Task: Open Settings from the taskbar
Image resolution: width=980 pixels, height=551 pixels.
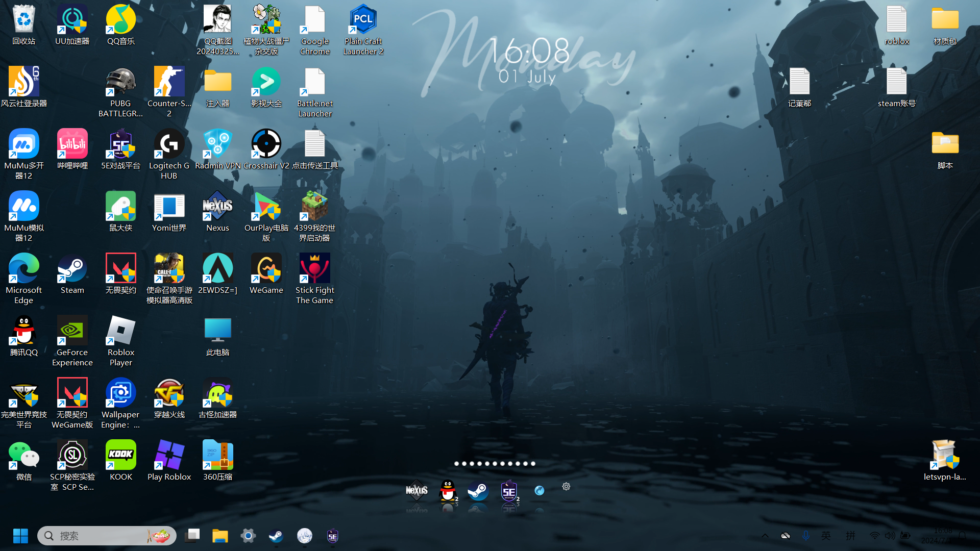Action: pyautogui.click(x=248, y=536)
